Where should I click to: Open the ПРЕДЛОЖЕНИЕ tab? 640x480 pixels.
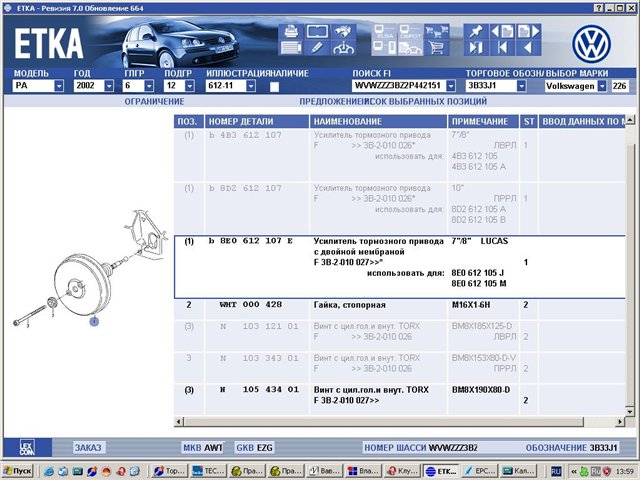tap(332, 101)
